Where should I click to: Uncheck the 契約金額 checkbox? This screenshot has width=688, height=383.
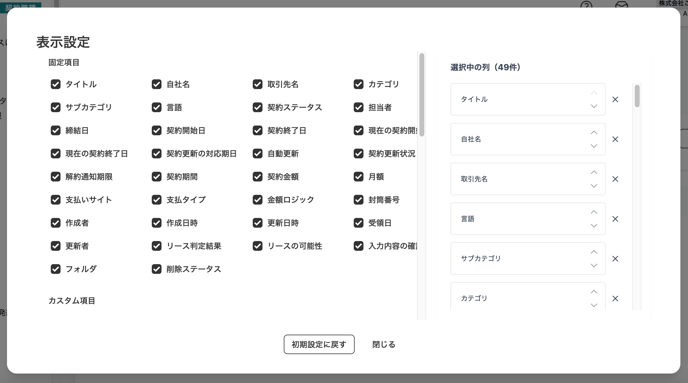258,176
